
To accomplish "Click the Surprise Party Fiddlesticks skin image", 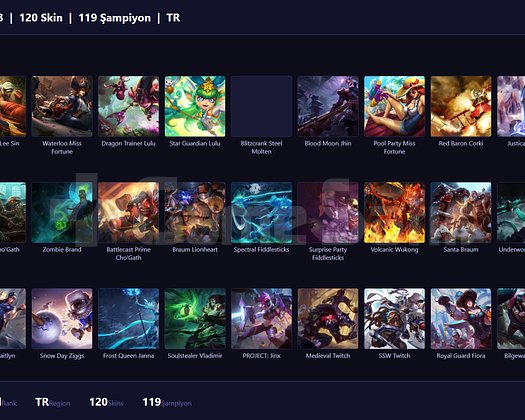I will [x=328, y=212].
